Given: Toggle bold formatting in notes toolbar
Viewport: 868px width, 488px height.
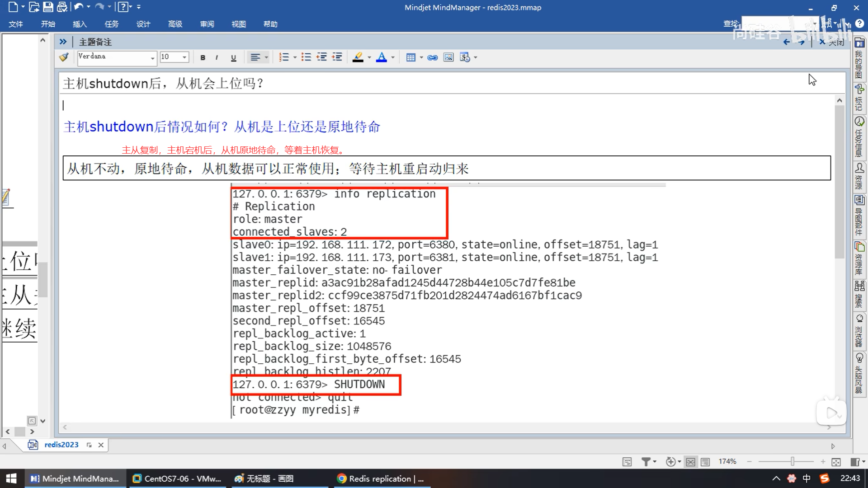Looking at the screenshot, I should click(203, 57).
